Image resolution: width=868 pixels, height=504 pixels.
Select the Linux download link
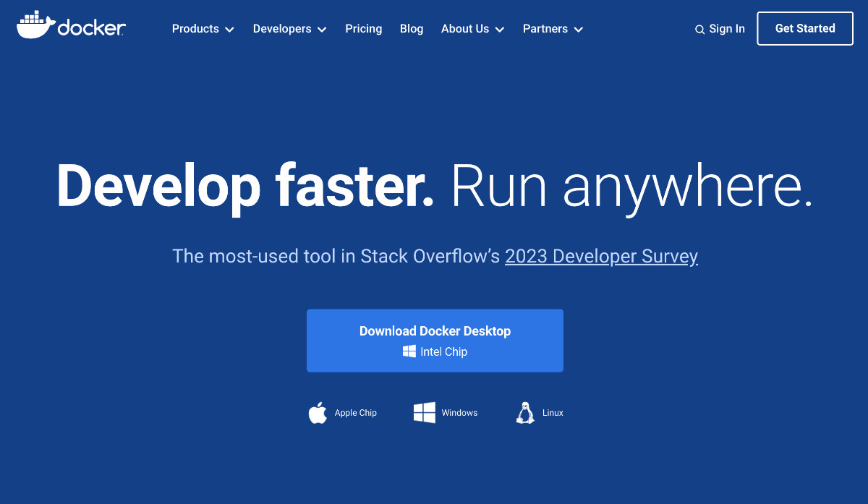click(x=540, y=413)
